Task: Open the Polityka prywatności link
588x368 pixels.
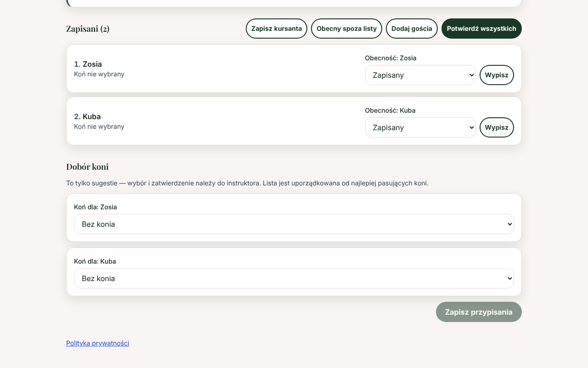Action: 98,343
